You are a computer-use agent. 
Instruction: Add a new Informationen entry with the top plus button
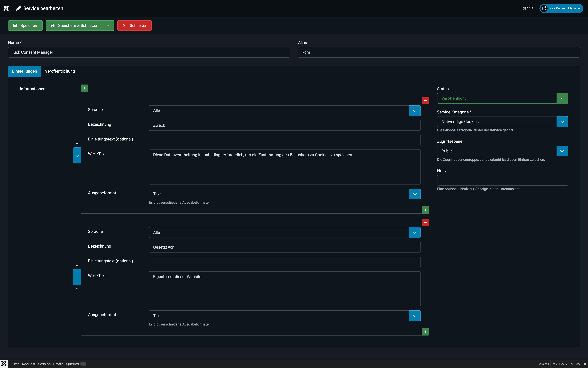[84, 88]
